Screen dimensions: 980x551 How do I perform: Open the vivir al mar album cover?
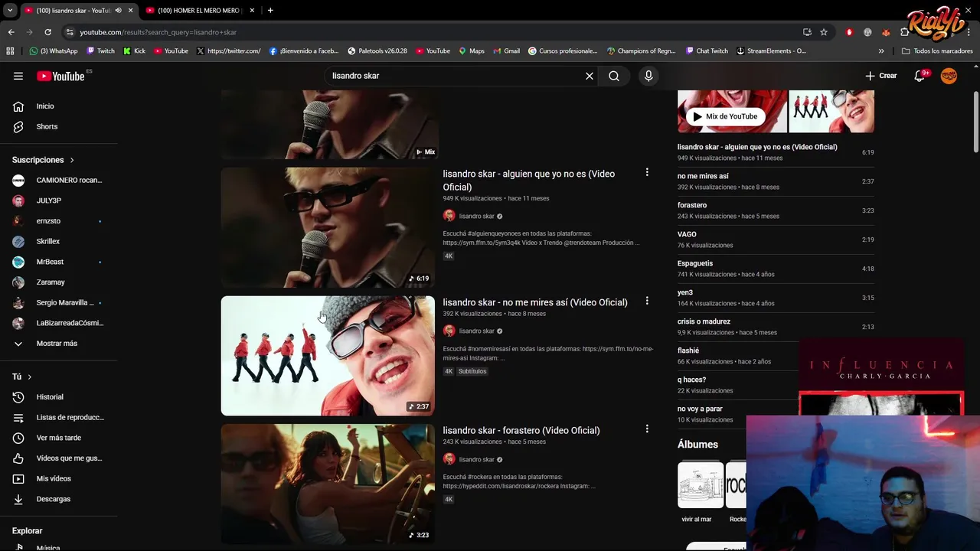[x=700, y=484]
